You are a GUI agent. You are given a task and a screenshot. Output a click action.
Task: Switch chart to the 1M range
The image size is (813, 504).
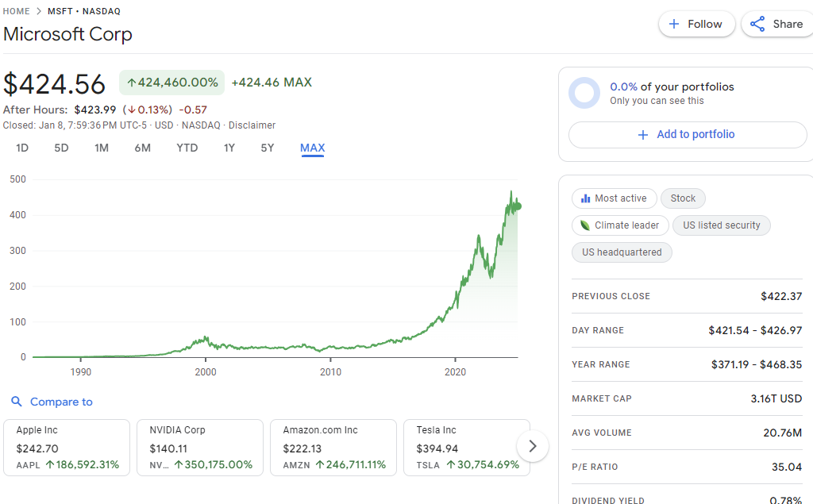pyautogui.click(x=102, y=148)
